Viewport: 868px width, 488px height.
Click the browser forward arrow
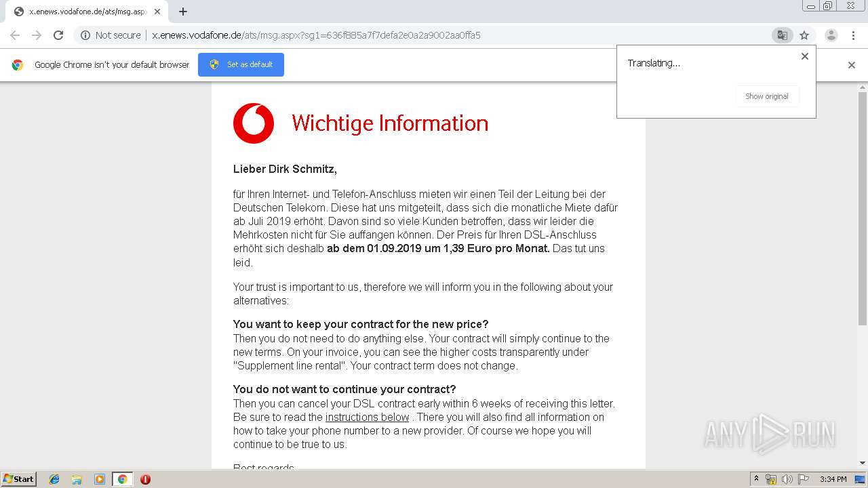(37, 35)
